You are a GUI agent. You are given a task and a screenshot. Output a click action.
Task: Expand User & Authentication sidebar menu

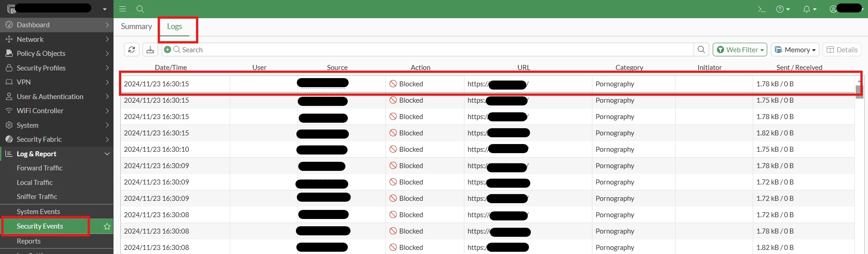coord(56,97)
